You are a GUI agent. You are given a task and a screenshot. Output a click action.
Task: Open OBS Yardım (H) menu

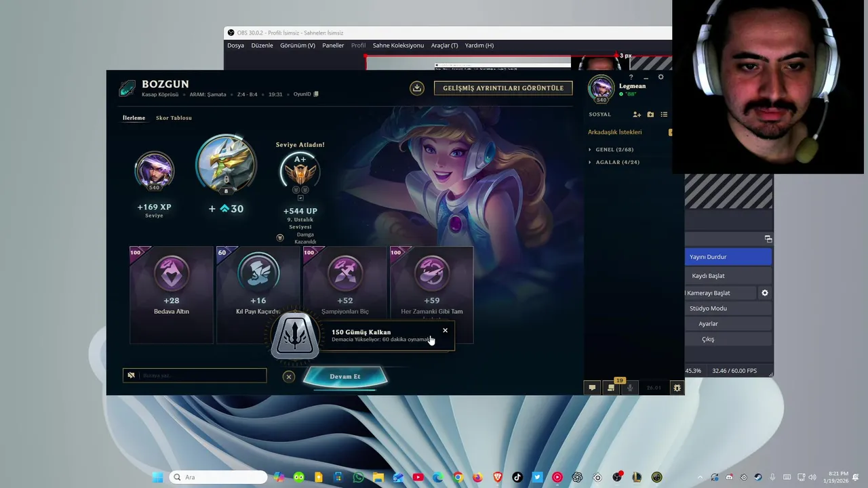tap(479, 45)
